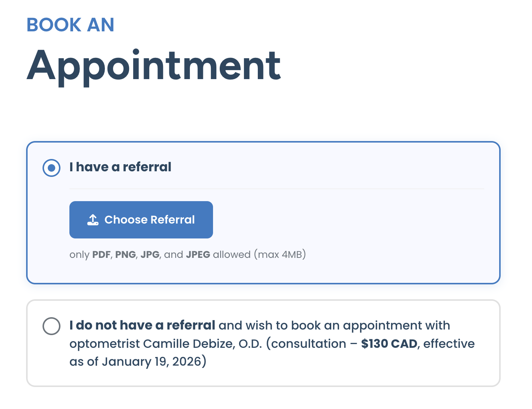Click the filled radio beside 'I have a referral'

pyautogui.click(x=51, y=168)
